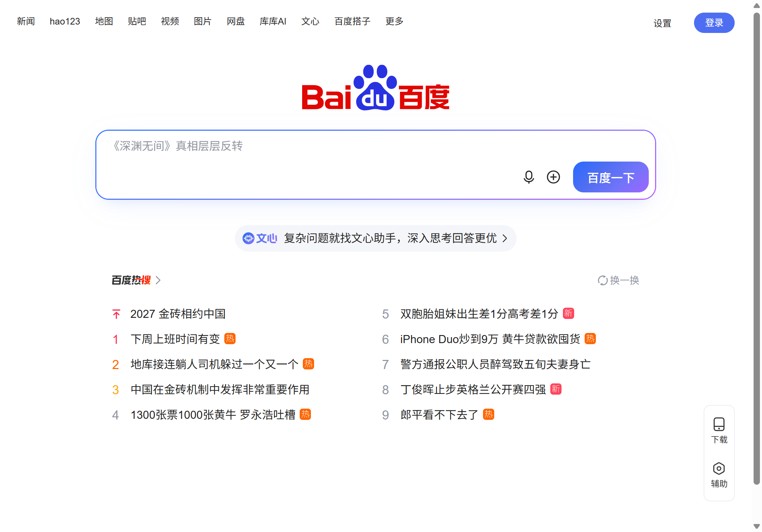Open 百度搭子 in the top navigation
This screenshot has height=532, width=762.
[352, 21]
